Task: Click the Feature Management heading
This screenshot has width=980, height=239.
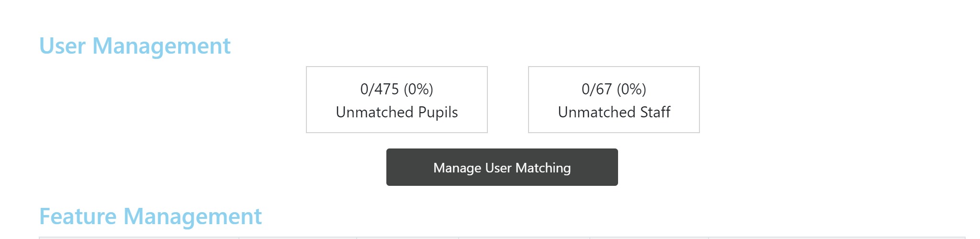Action: pos(150,216)
